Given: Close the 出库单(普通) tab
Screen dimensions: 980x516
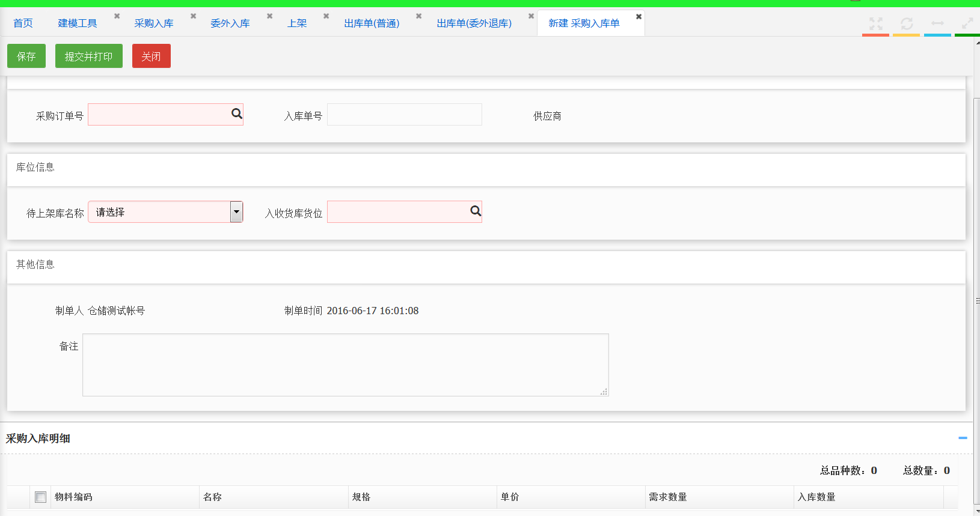Looking at the screenshot, I should coord(418,16).
